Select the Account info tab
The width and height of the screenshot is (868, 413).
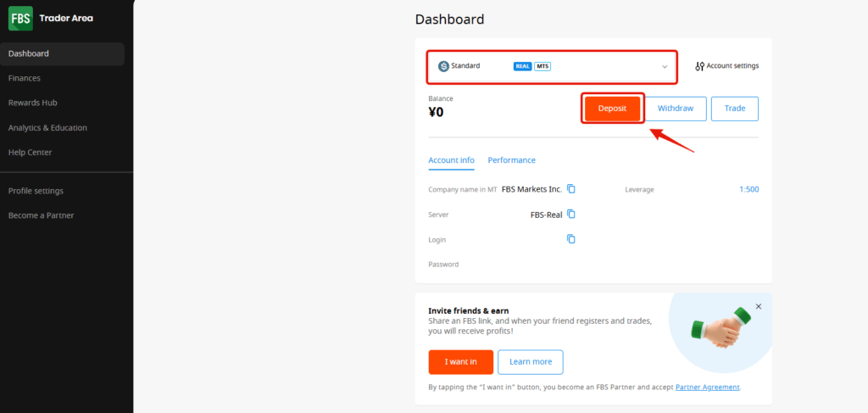[451, 160]
